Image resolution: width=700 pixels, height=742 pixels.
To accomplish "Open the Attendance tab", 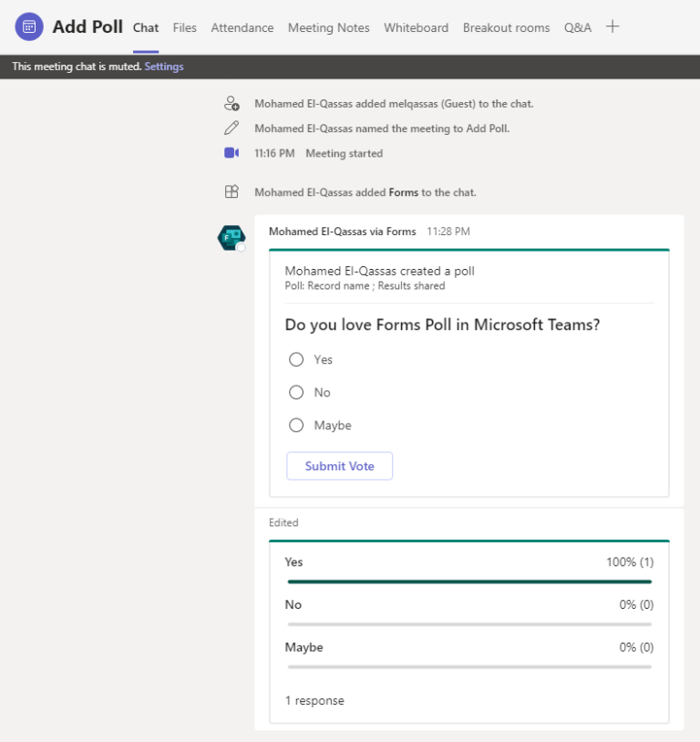I will click(x=242, y=27).
